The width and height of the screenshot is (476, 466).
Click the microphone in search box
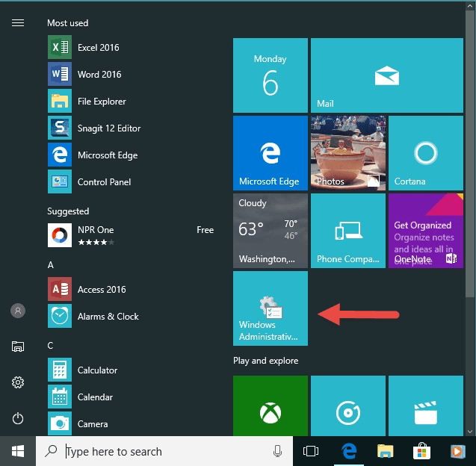coord(277,451)
